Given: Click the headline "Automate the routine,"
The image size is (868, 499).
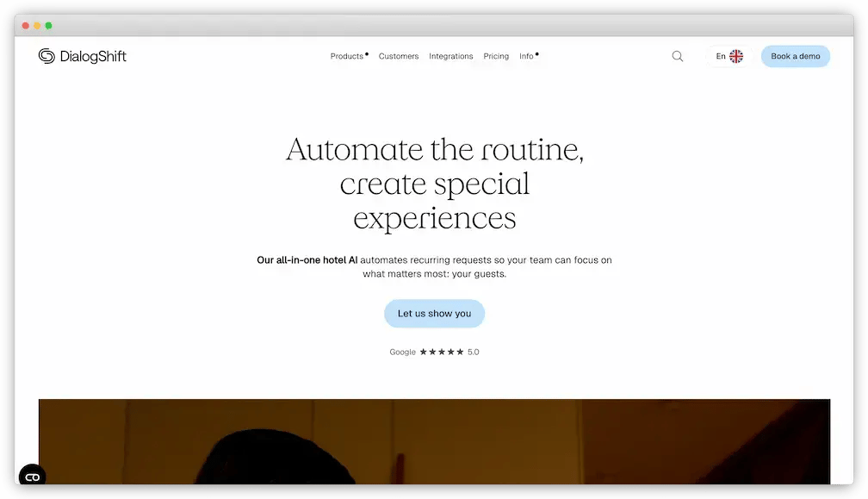Looking at the screenshot, I should 435,150.
